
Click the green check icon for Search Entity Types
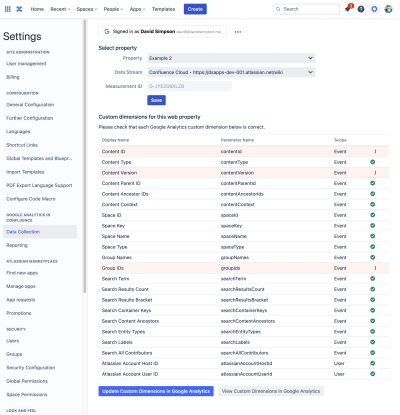373,332
